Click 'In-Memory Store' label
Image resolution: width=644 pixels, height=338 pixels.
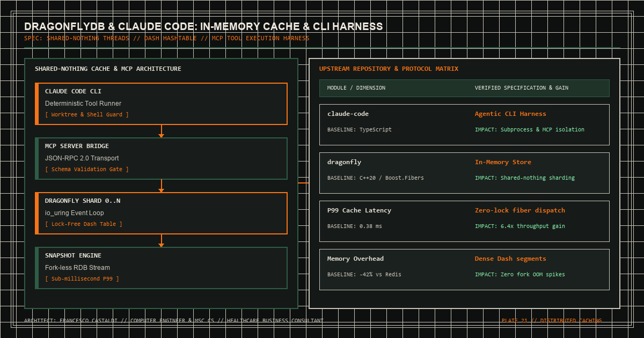click(x=503, y=162)
